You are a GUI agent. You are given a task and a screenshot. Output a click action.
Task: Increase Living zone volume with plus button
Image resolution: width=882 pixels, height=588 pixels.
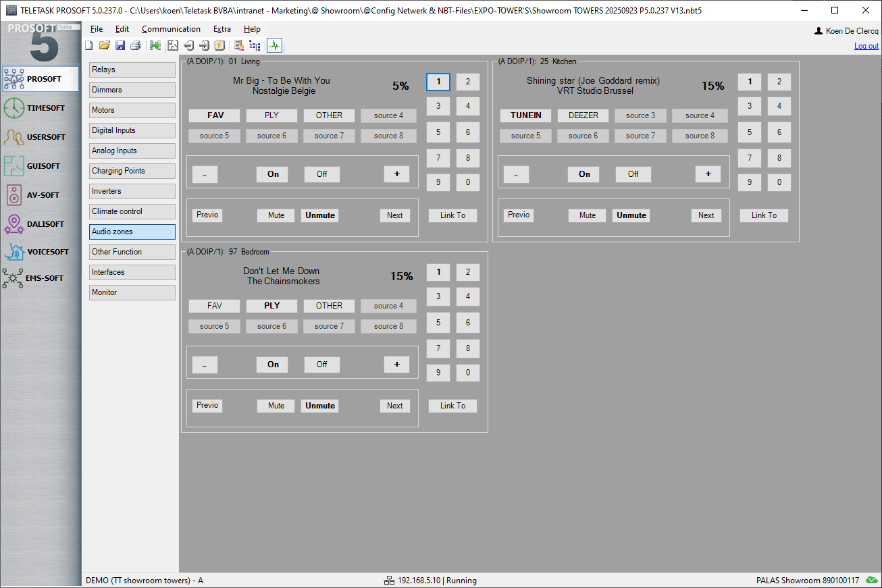click(x=396, y=174)
